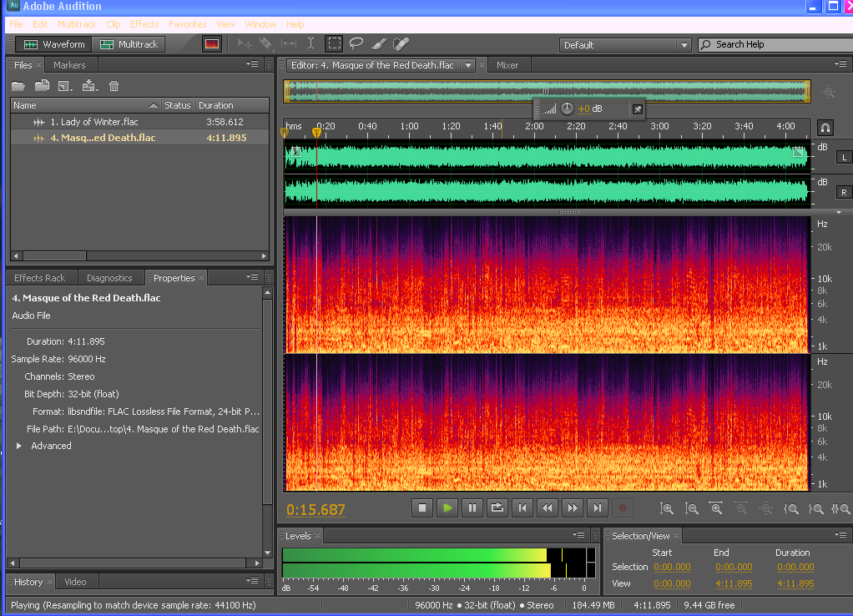The height and width of the screenshot is (616, 853).
Task: Zoom in at in point icon
Action: point(791,509)
